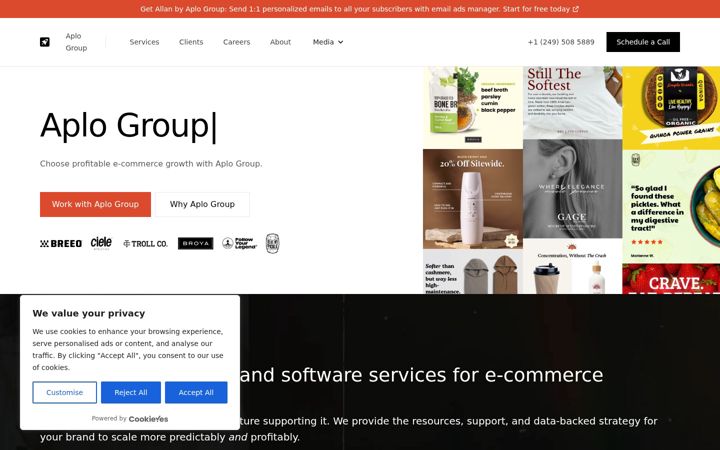Image resolution: width=720 pixels, height=450 pixels.
Task: Go to the Clients page
Action: tap(191, 42)
